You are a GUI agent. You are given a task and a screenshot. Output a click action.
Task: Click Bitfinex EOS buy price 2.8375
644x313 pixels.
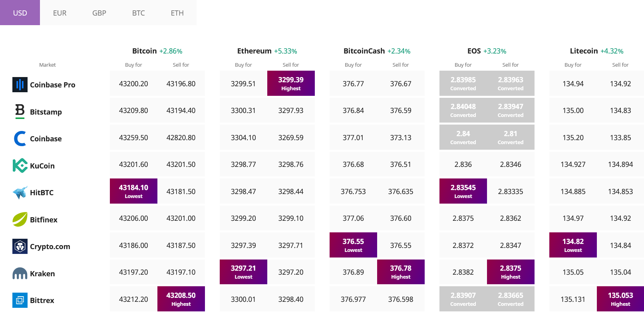pos(463,218)
